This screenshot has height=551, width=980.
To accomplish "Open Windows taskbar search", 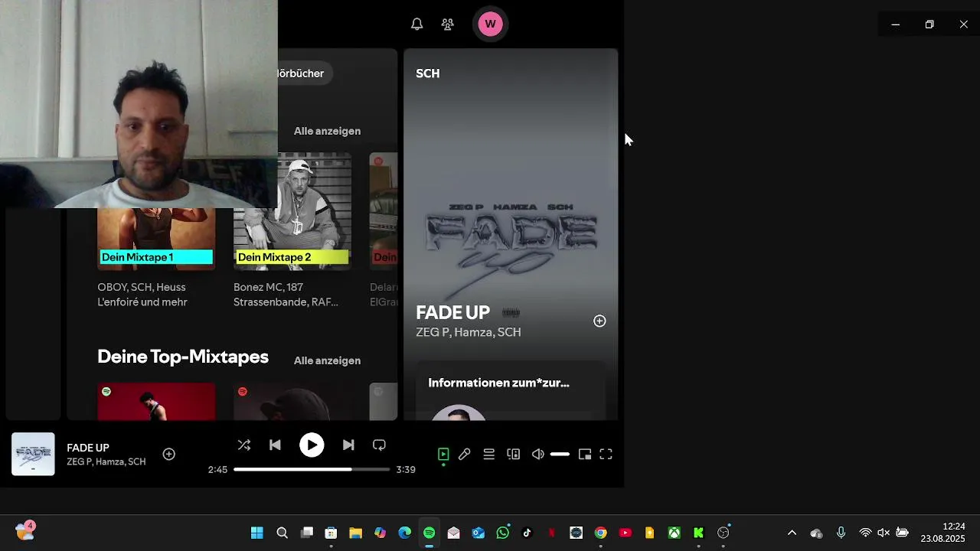I will [x=282, y=533].
